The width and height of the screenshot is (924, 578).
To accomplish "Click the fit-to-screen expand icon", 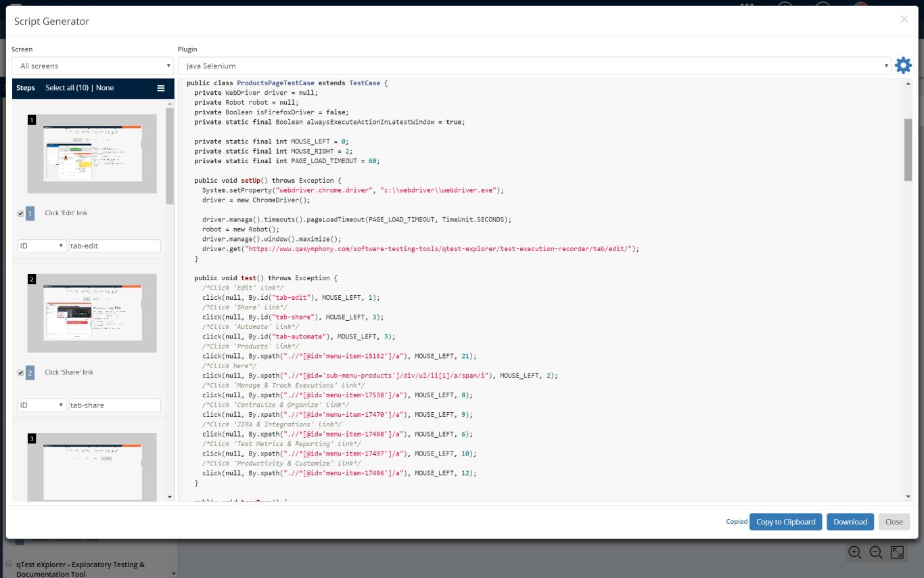I will 897,552.
